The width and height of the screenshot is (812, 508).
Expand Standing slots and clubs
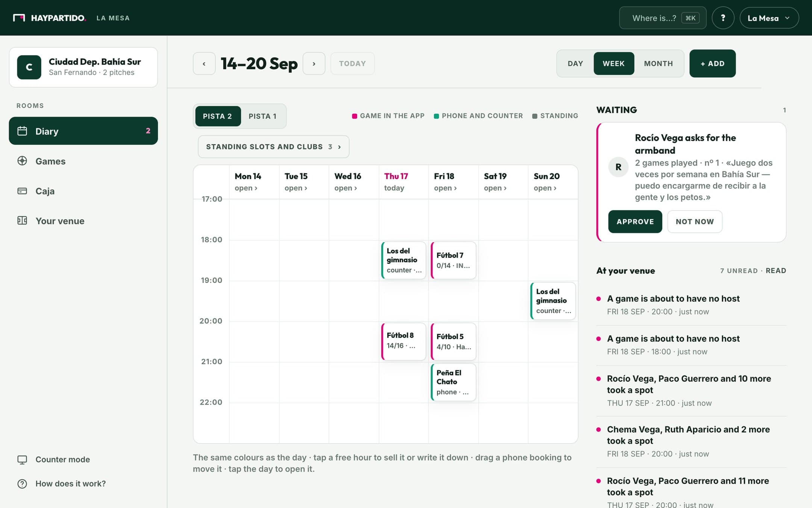coord(274,147)
